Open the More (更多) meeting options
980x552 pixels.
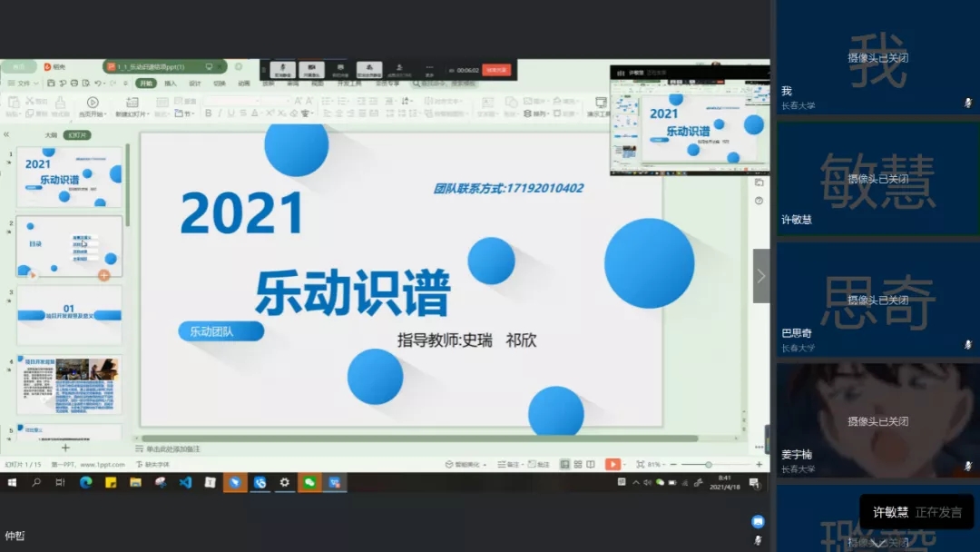click(428, 69)
